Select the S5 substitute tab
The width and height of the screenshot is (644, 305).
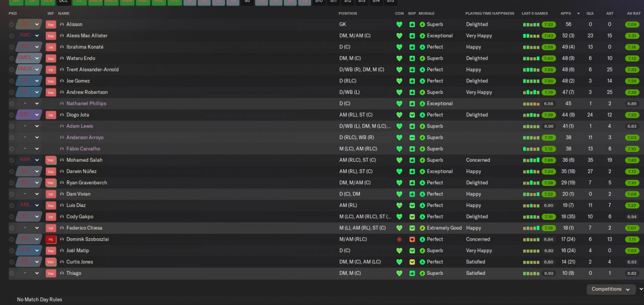pos(247,2)
